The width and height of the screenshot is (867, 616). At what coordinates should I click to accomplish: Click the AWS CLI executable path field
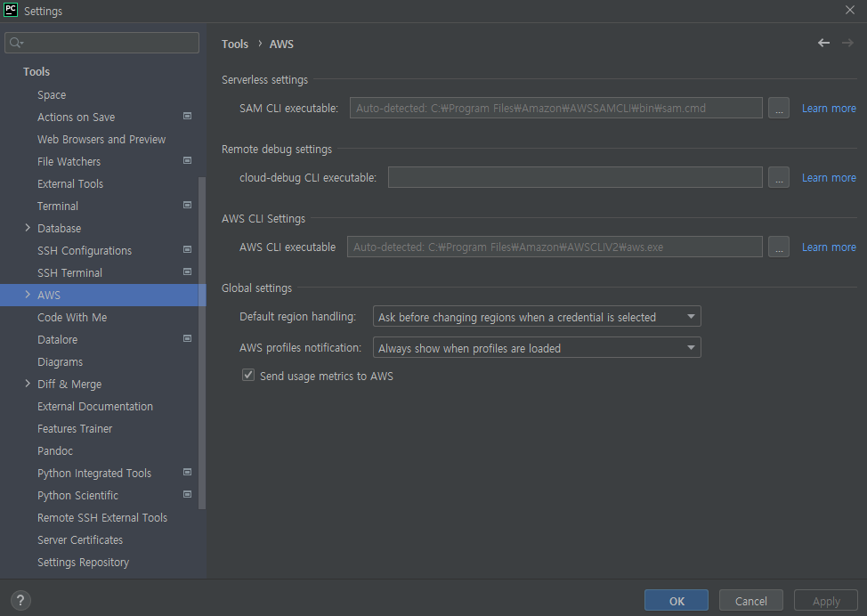(x=555, y=247)
